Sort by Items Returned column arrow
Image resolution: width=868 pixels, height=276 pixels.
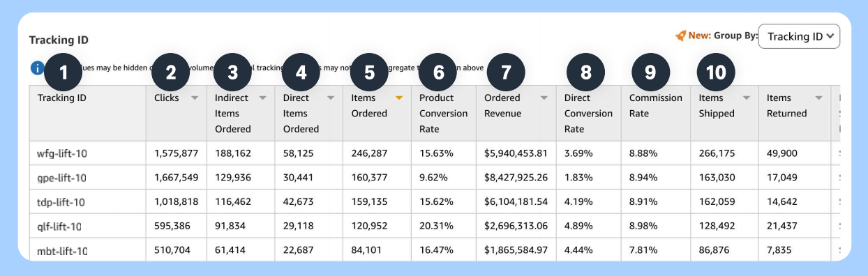[x=818, y=98]
